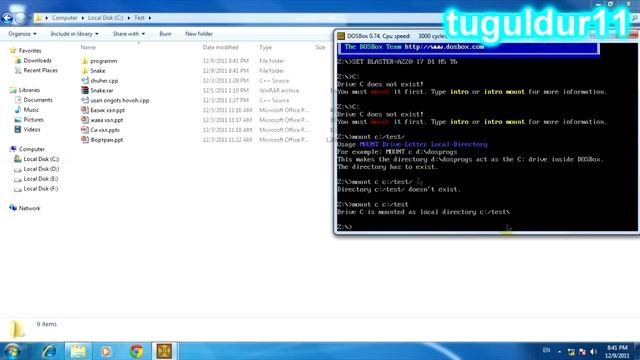Open the Share with dropdown
This screenshot has width=640, height=360.
(129, 33)
